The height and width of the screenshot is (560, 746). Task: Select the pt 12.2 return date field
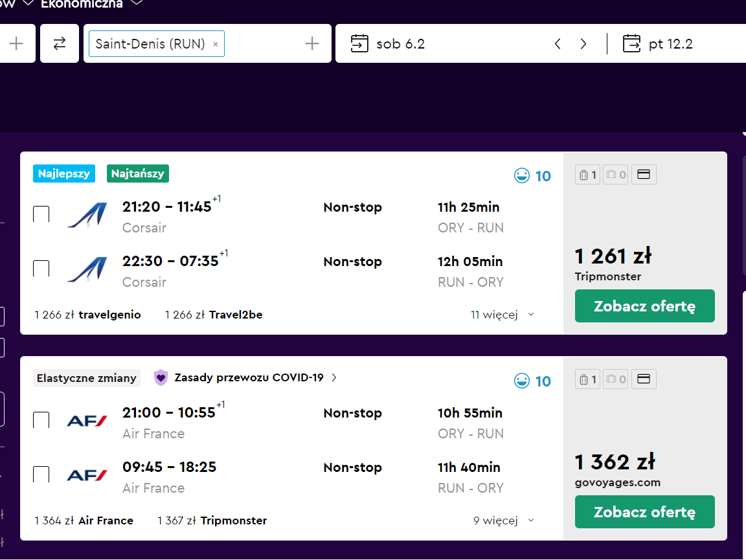click(670, 44)
